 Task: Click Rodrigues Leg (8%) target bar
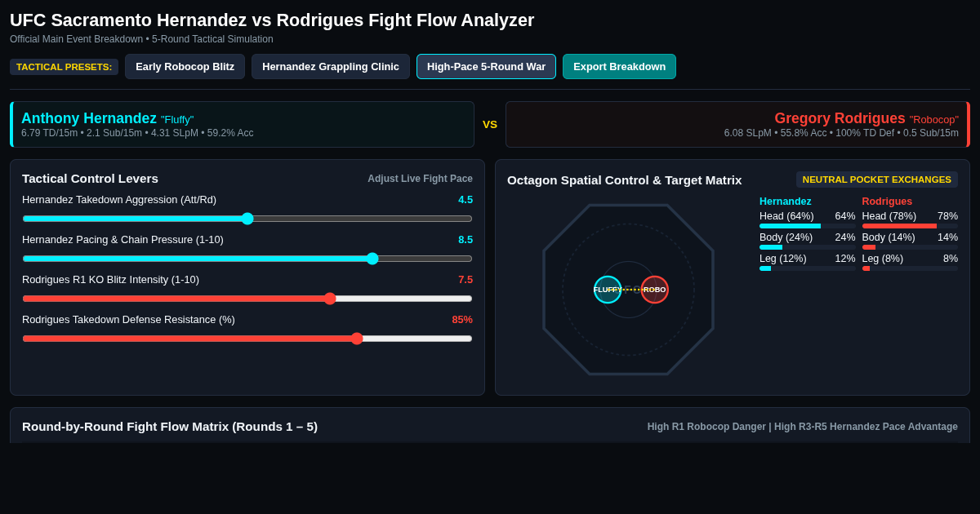point(910,268)
